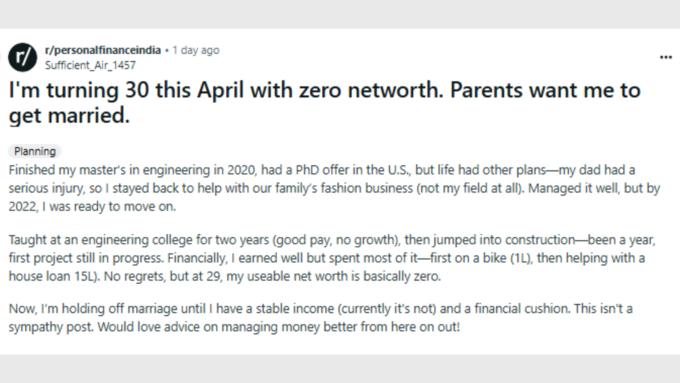Click the text "2022, I was ready to move on."
This screenshot has width=680, height=383.
[x=92, y=206]
